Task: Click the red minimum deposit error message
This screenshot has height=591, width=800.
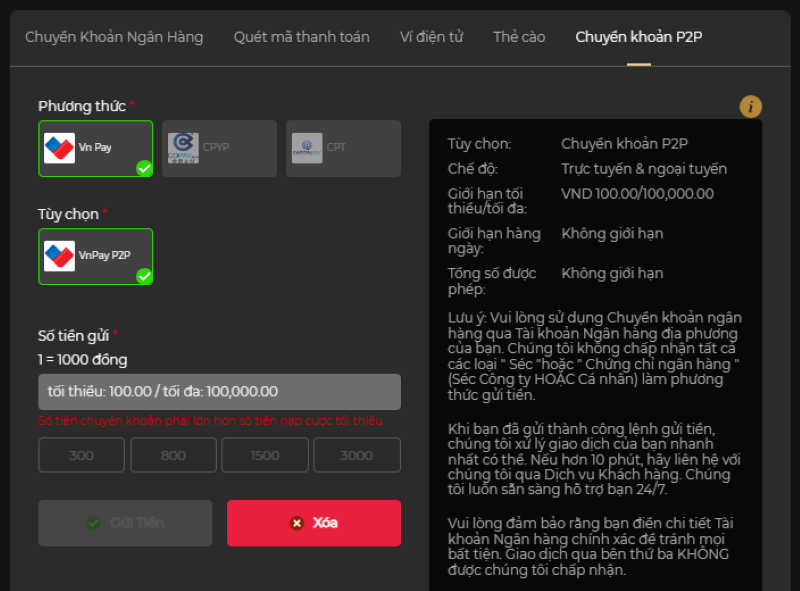Action: tap(210, 421)
